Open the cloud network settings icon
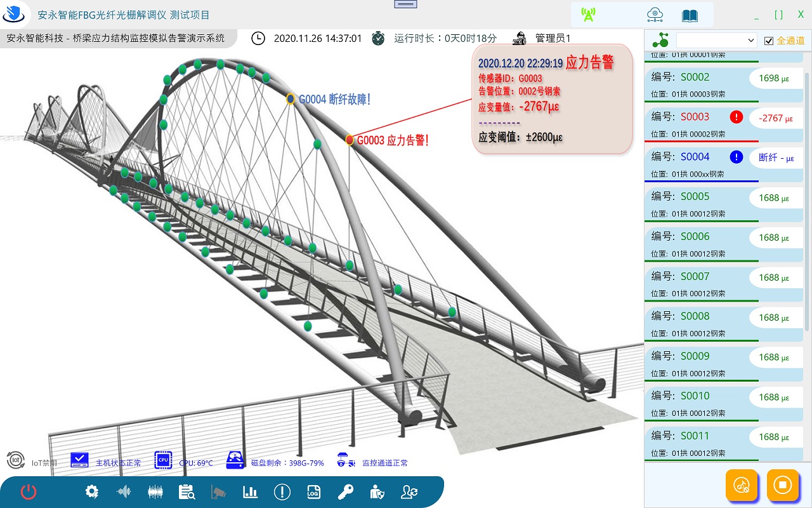Image resolution: width=812 pixels, height=508 pixels. point(655,15)
